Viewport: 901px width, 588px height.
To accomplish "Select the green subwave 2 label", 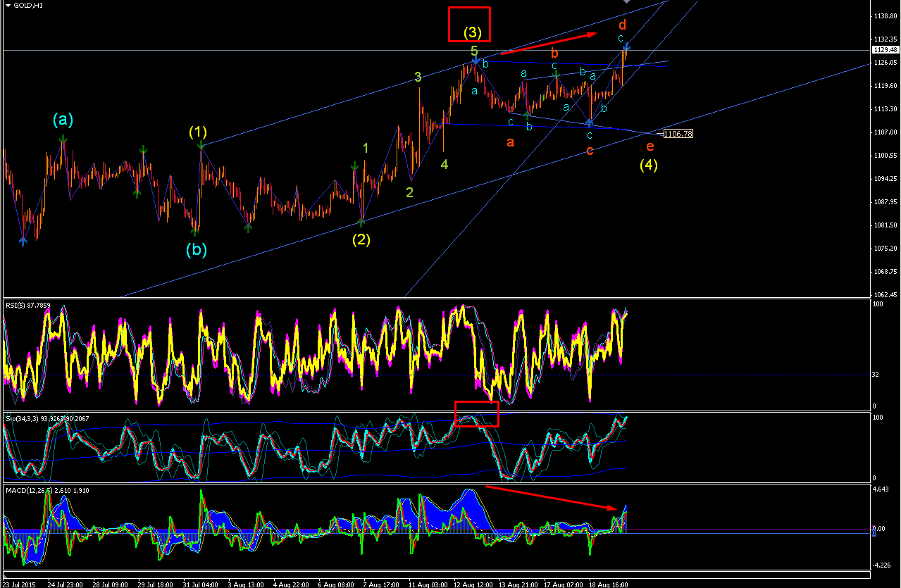I will tap(409, 192).
